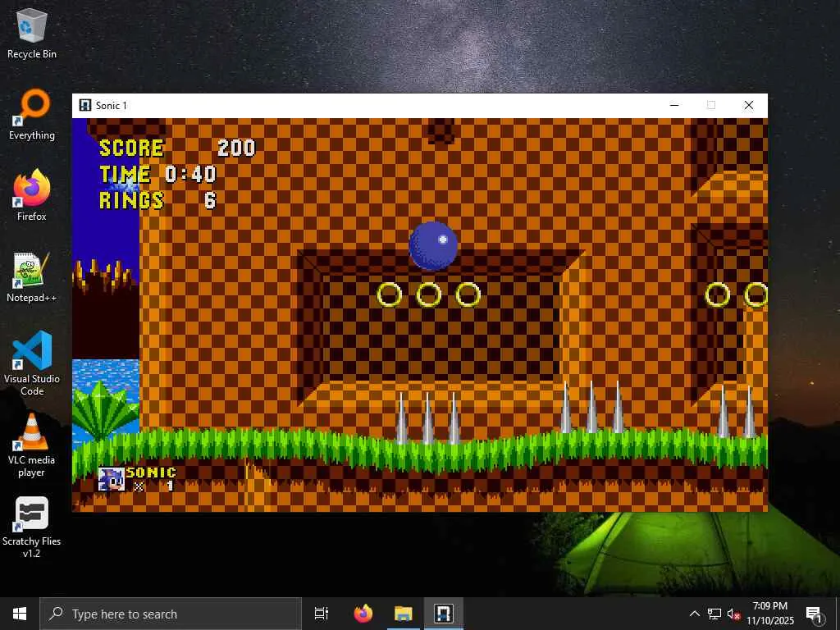
Task: Select the Sonic 1 taskbar icon
Action: point(444,614)
